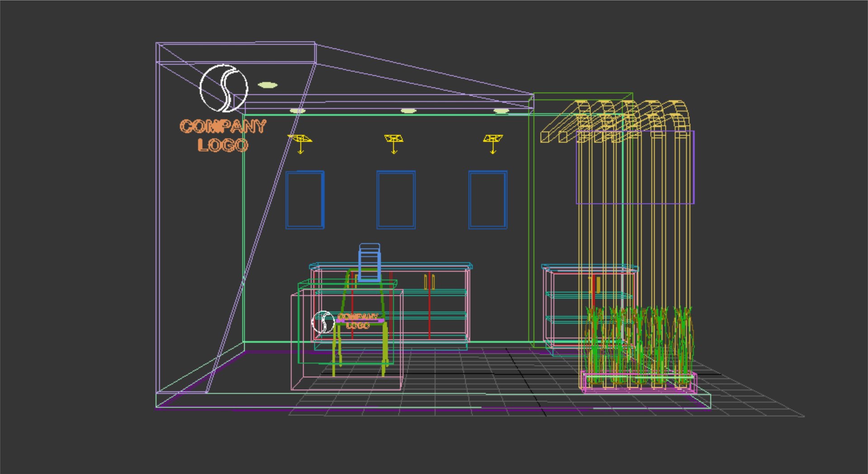
Task: Select the middle blue picture frame
Action: (x=396, y=200)
